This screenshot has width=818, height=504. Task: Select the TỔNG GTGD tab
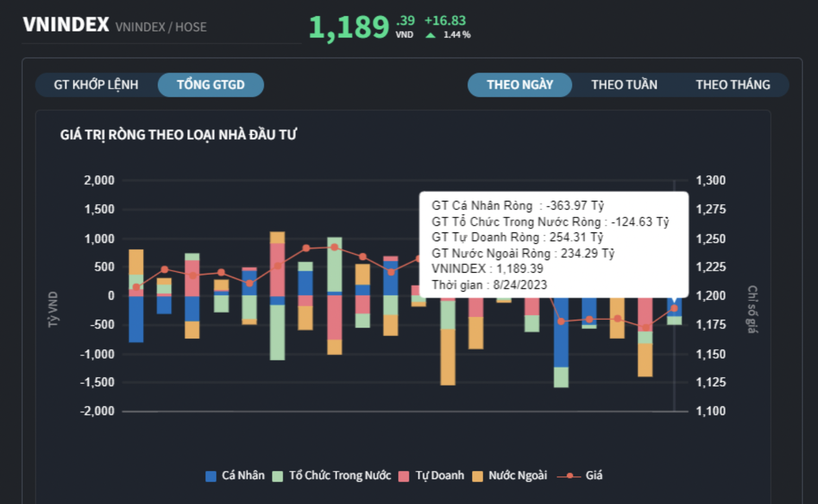(211, 85)
